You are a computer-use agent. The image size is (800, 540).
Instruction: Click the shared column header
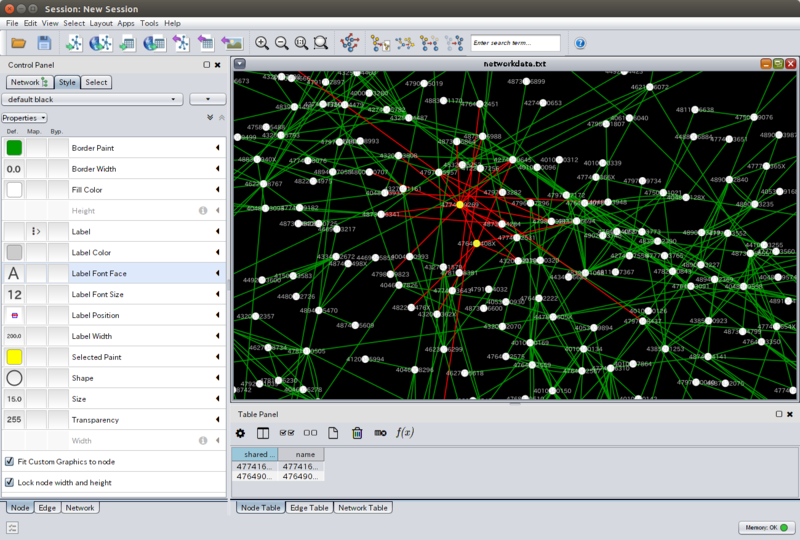click(x=255, y=454)
